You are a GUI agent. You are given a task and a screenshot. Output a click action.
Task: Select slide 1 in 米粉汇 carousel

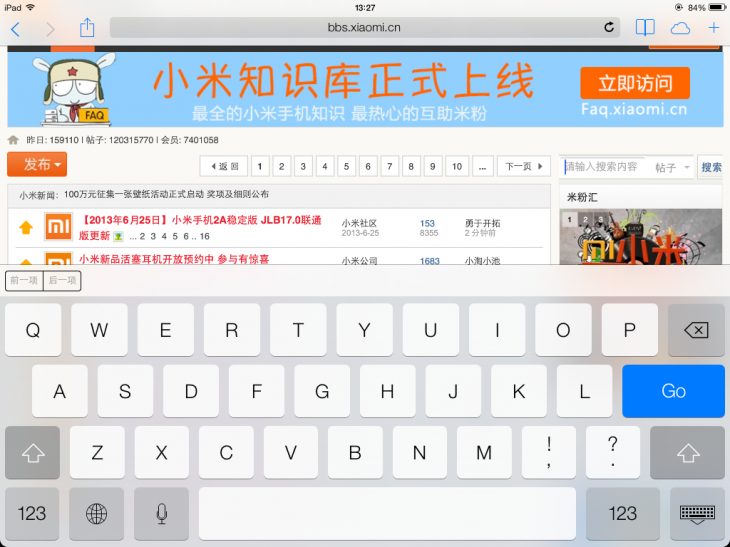(569, 219)
